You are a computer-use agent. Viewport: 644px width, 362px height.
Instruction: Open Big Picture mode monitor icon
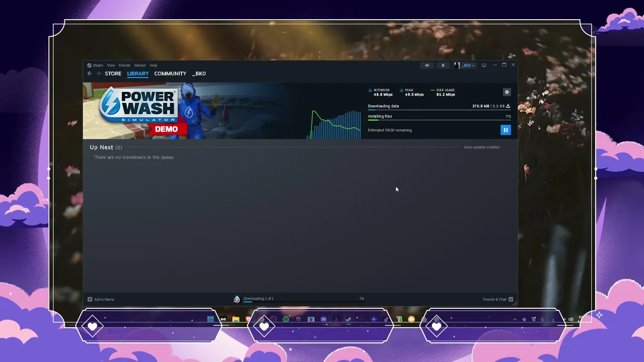pos(484,65)
